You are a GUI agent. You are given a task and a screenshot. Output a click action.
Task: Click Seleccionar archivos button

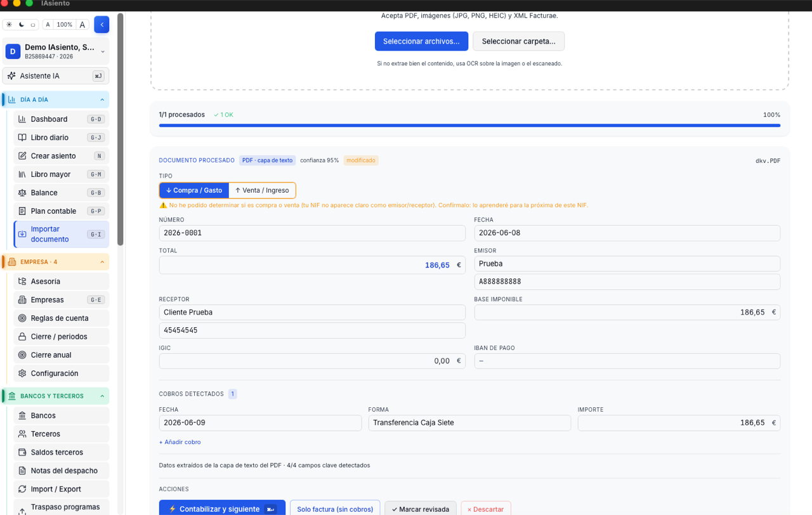(x=421, y=41)
